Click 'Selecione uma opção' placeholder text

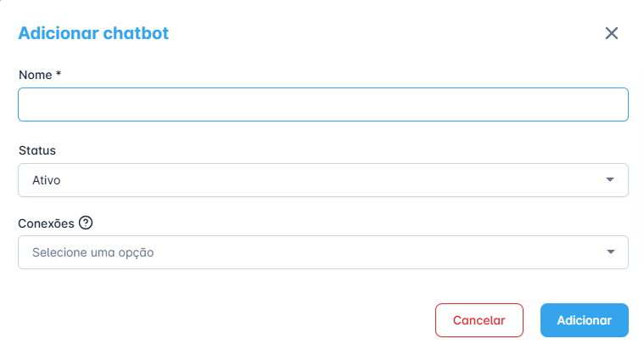tap(93, 252)
